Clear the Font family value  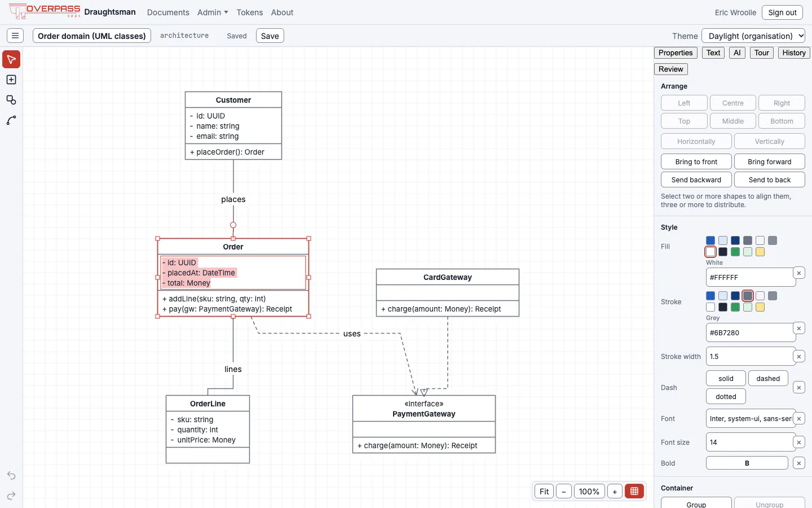[x=799, y=418]
